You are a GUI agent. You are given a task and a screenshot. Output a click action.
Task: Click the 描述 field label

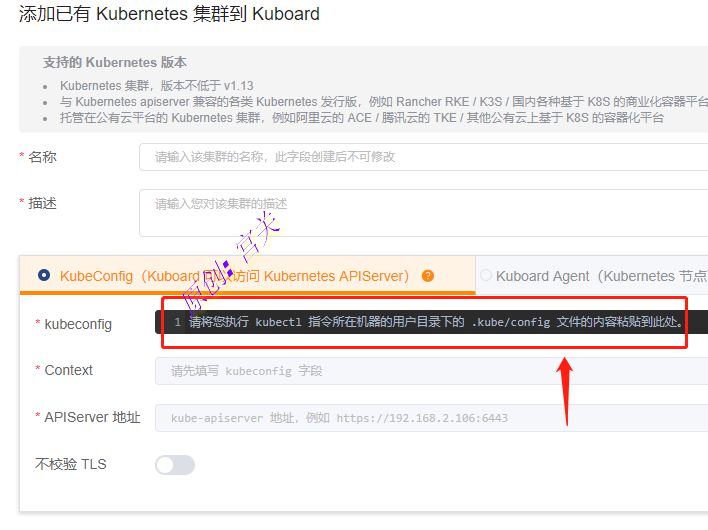[42, 204]
